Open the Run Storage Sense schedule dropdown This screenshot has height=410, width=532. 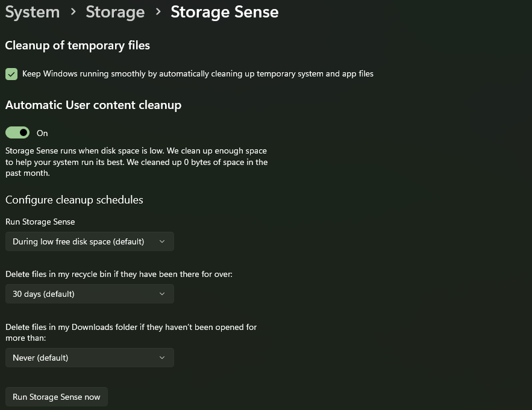[89, 241]
